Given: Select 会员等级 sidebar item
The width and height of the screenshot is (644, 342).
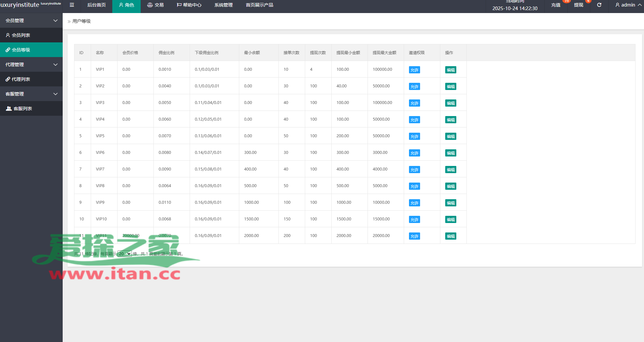Looking at the screenshot, I should (21, 50).
